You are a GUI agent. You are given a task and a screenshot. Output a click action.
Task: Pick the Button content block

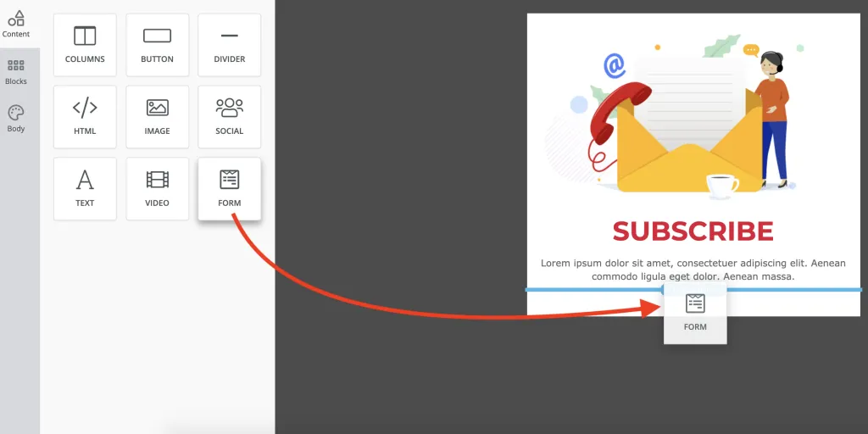(x=157, y=45)
